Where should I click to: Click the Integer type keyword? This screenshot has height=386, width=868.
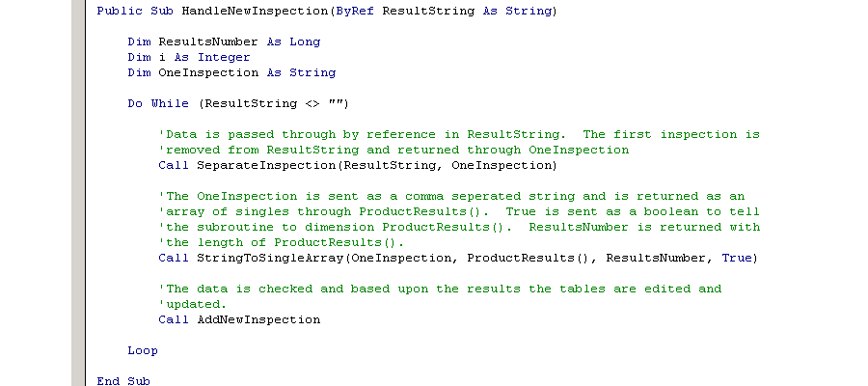point(224,57)
